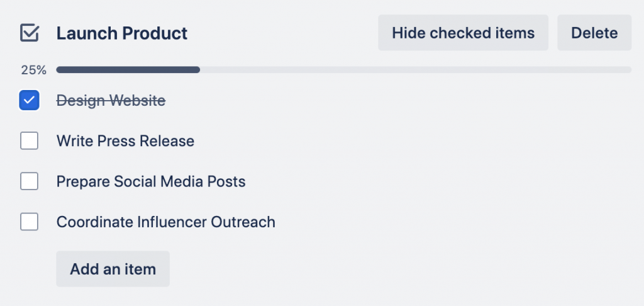
Task: Click the word Outreach in the last item
Action: pyautogui.click(x=243, y=222)
